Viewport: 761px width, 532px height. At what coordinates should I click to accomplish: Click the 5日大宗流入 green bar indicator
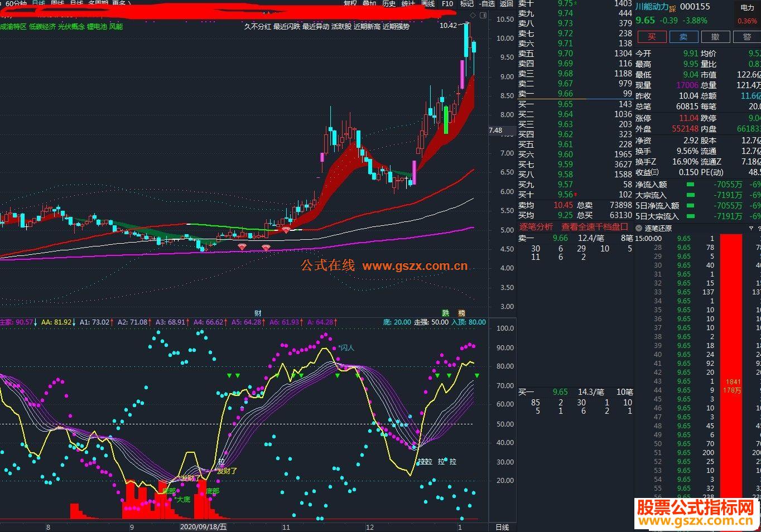tap(690, 216)
